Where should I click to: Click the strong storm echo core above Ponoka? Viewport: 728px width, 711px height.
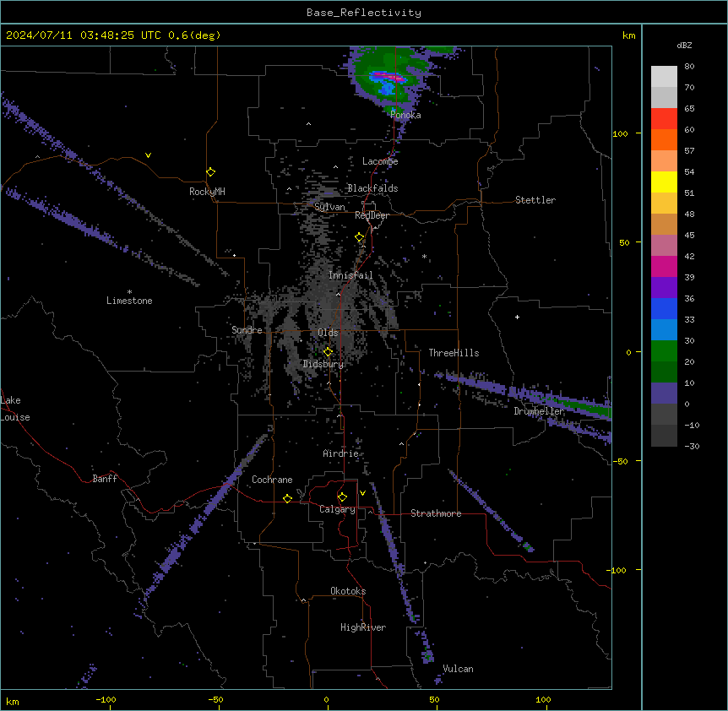388,77
